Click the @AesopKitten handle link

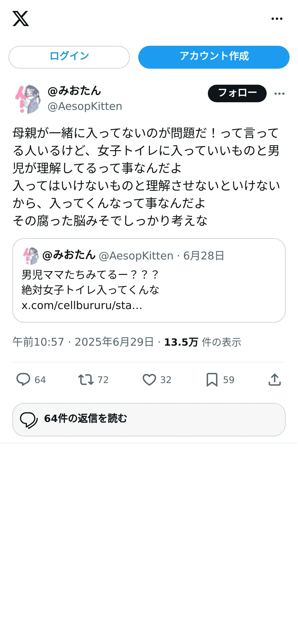click(x=85, y=106)
